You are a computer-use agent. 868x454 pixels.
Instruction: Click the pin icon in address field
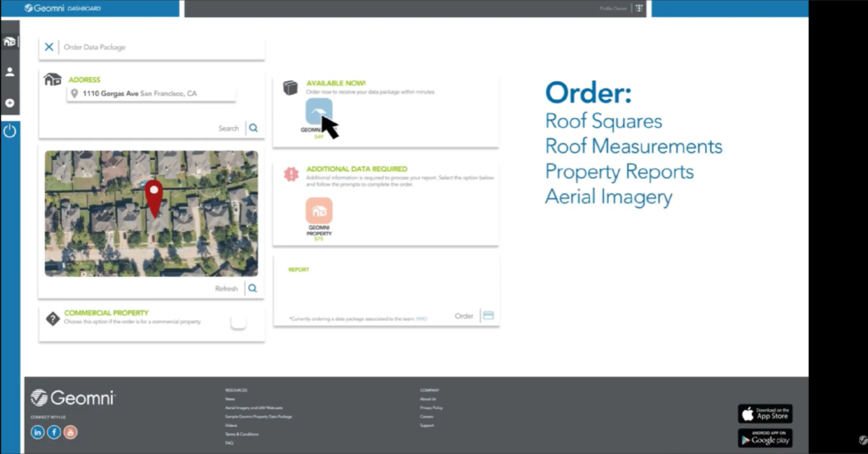(x=75, y=93)
